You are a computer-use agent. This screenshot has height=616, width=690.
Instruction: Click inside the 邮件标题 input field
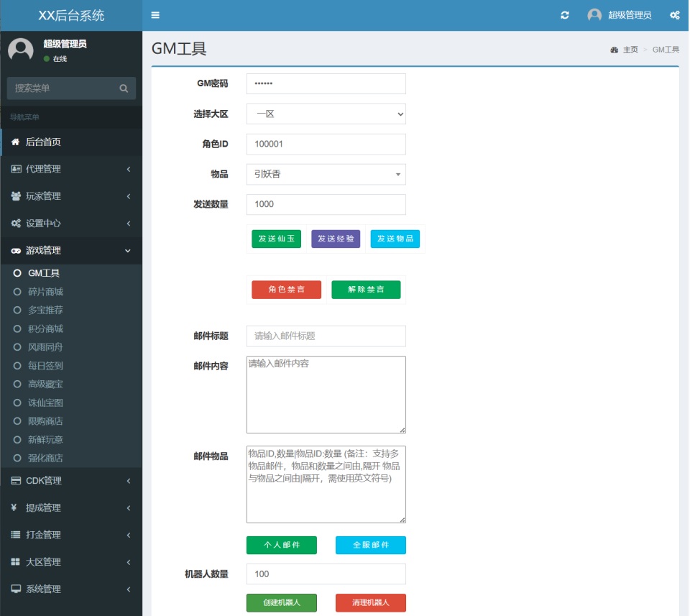pos(326,336)
